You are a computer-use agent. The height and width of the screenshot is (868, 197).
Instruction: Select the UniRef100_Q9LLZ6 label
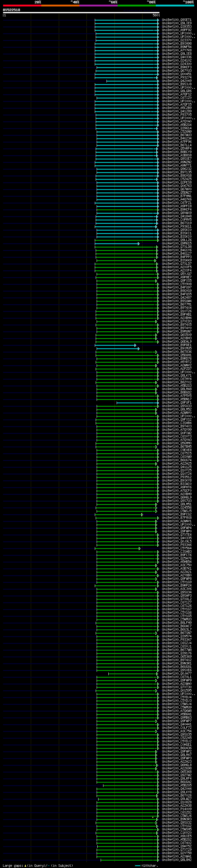176,240
